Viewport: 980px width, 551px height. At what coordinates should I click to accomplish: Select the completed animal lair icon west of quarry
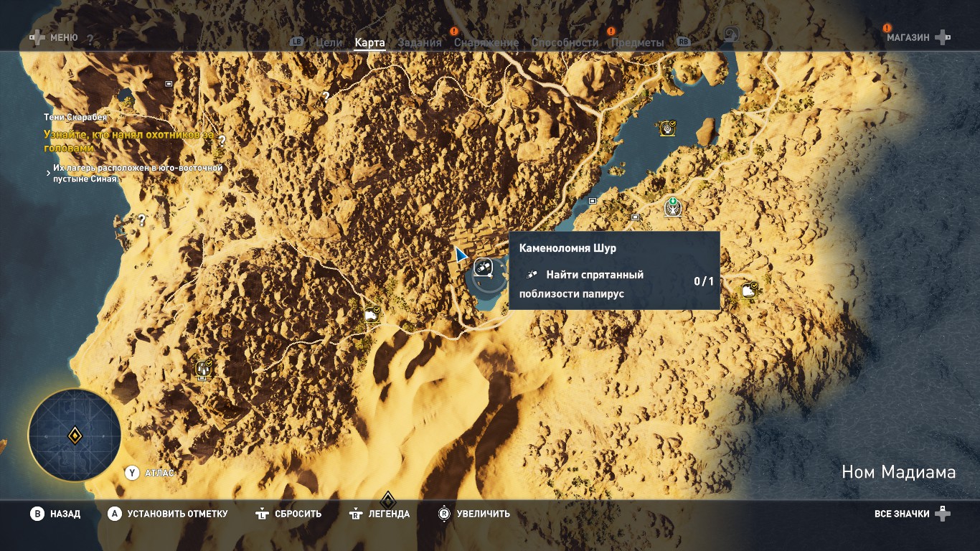click(x=372, y=314)
